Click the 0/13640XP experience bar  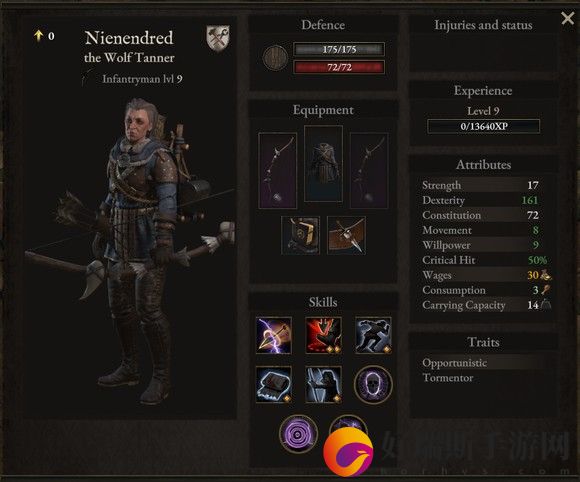tap(483, 126)
